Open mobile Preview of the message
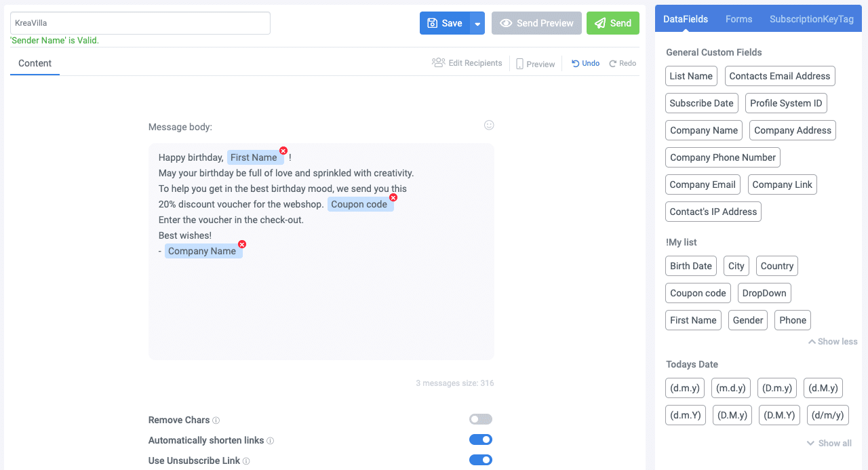 pyautogui.click(x=536, y=64)
